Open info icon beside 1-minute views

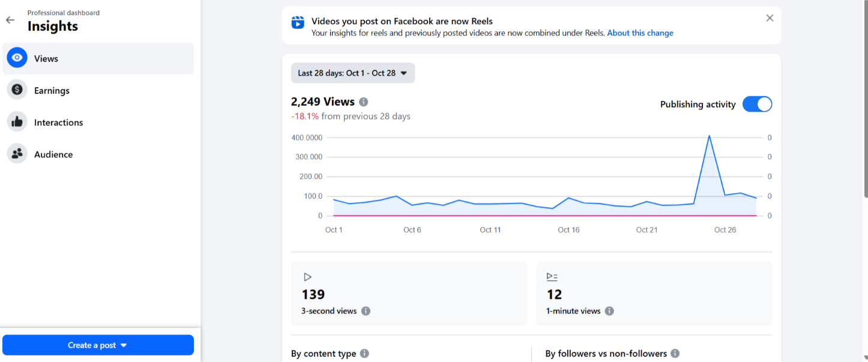pos(609,311)
